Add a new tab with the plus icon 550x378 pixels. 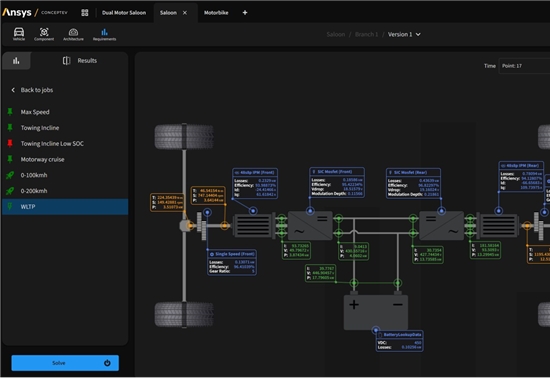[x=245, y=13]
